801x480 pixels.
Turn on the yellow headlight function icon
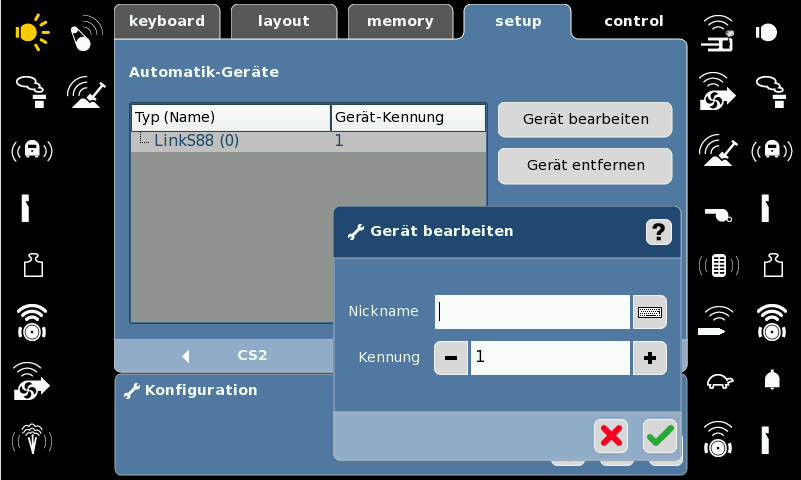pyautogui.click(x=32, y=33)
